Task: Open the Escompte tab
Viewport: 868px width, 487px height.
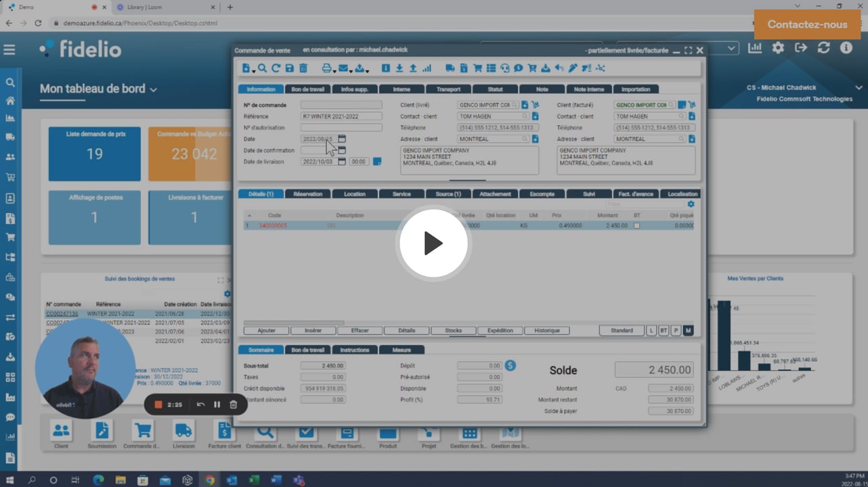Action: click(542, 194)
